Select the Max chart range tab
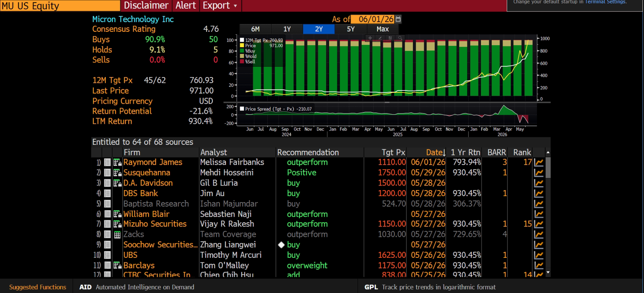The height and width of the screenshot is (293, 644). (383, 29)
